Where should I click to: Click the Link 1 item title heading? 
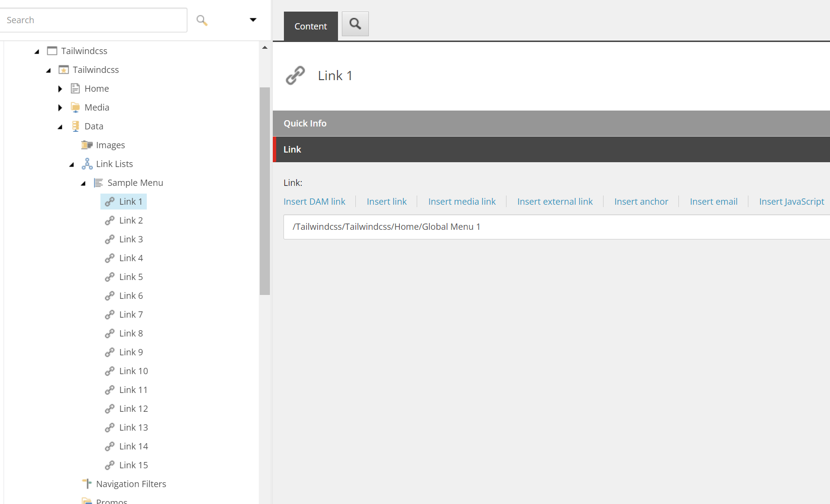point(335,75)
